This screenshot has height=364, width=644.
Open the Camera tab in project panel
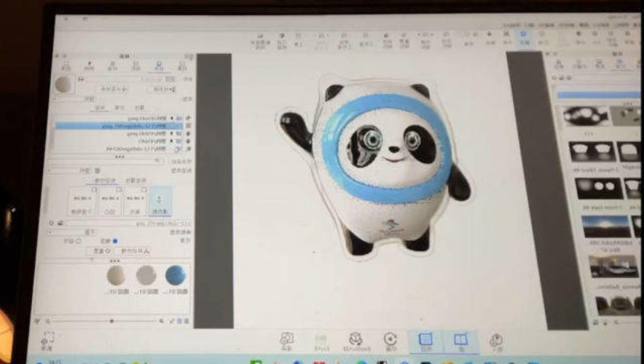click(x=90, y=66)
